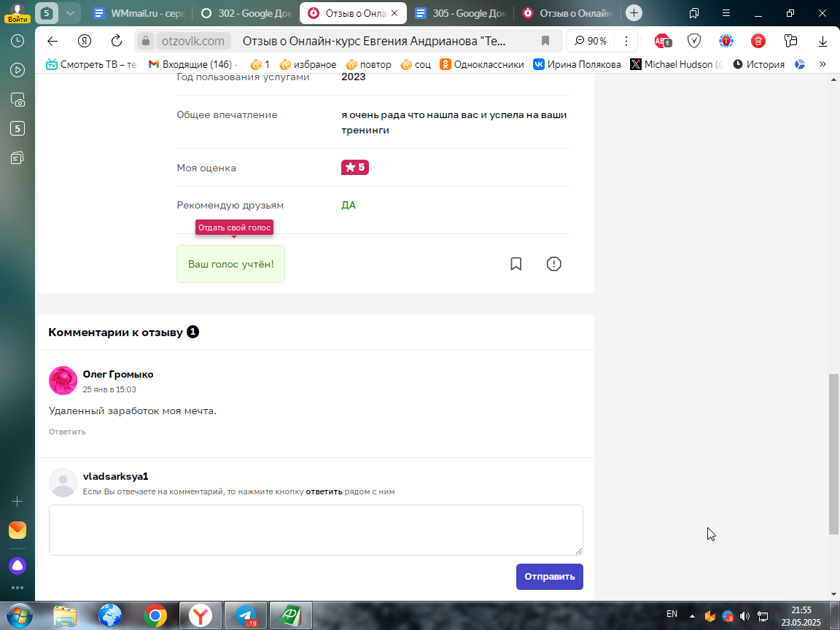Close the active Отзыв о Онла tab

pos(394,13)
